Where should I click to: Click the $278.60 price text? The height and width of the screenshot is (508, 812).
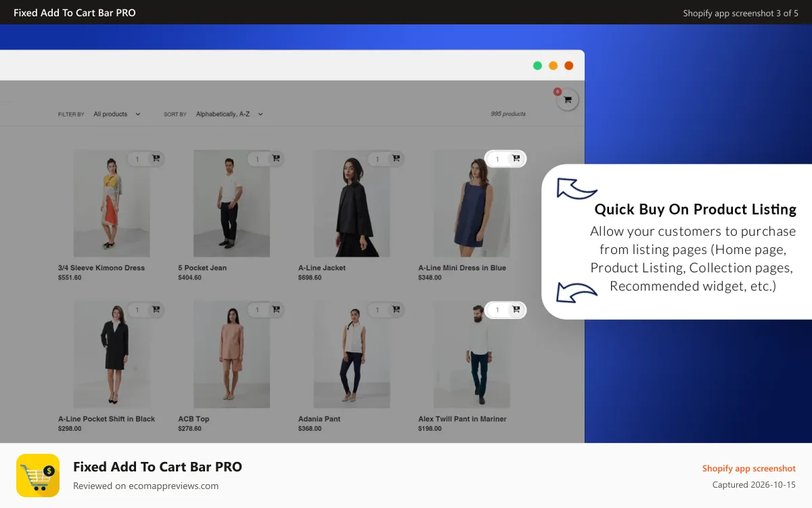189,429
